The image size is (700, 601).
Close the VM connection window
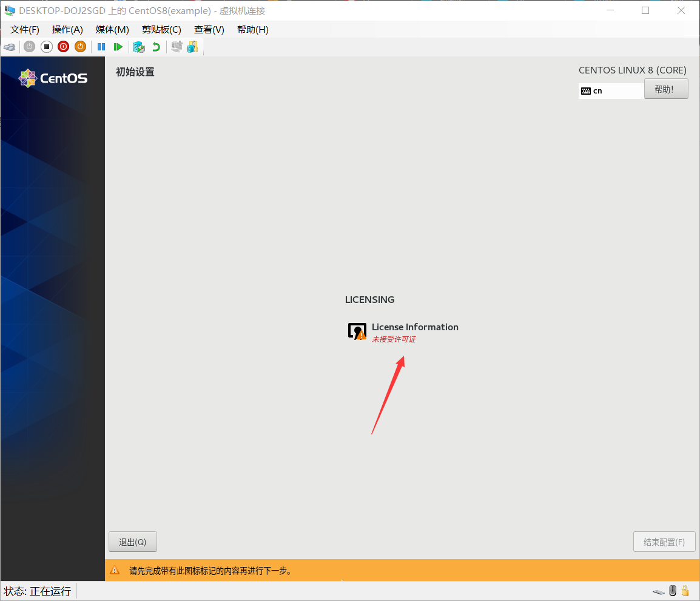pyautogui.click(x=681, y=10)
